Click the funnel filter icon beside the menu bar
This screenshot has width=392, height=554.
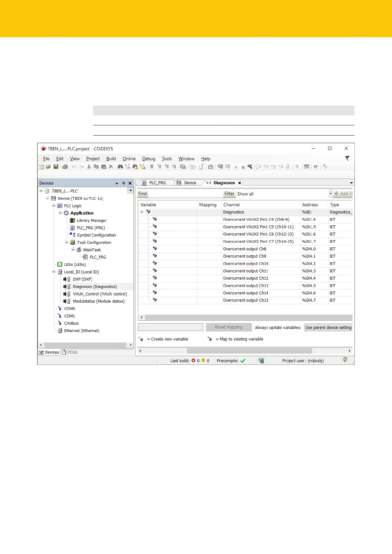click(347, 159)
